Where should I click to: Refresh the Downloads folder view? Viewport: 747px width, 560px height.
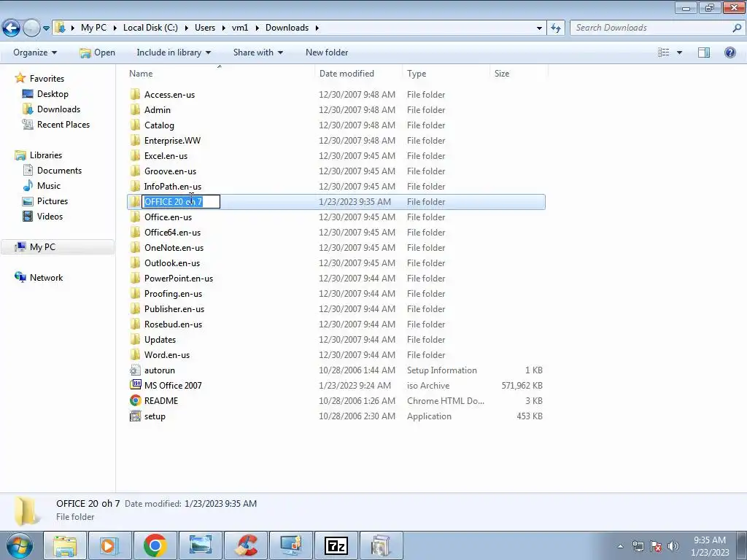(556, 28)
